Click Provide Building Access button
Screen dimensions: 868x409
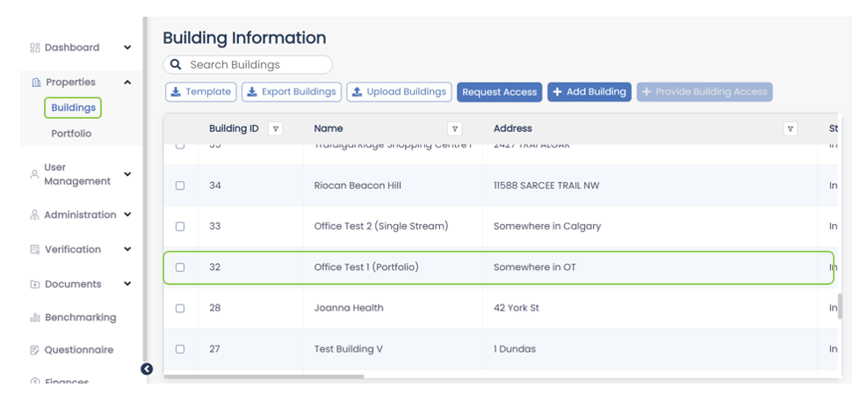[705, 92]
